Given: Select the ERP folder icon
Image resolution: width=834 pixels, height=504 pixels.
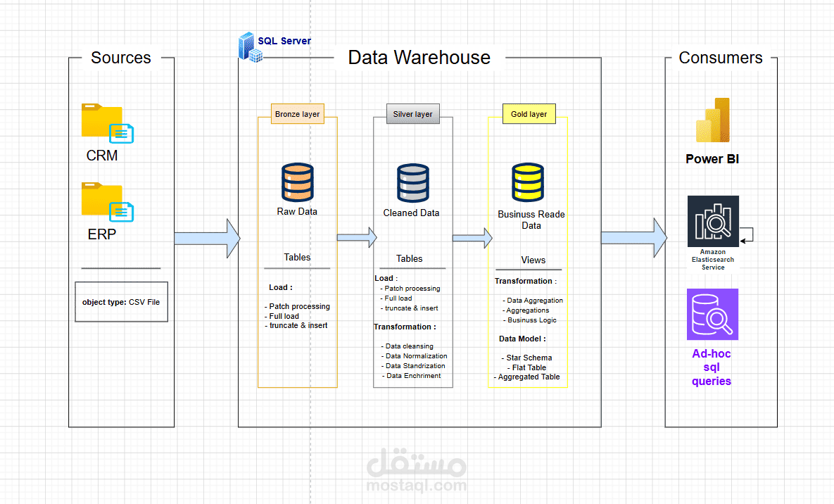Looking at the screenshot, I should pos(108,202).
